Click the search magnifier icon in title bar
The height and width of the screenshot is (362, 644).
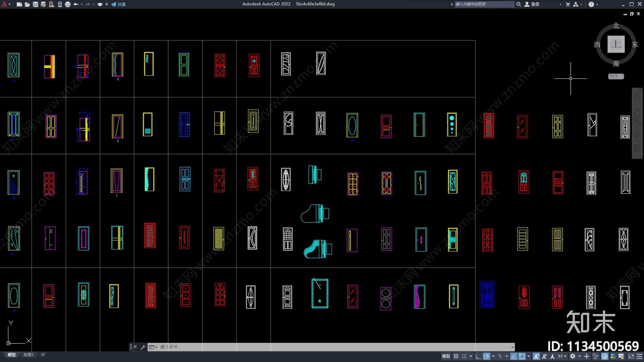click(x=519, y=4)
